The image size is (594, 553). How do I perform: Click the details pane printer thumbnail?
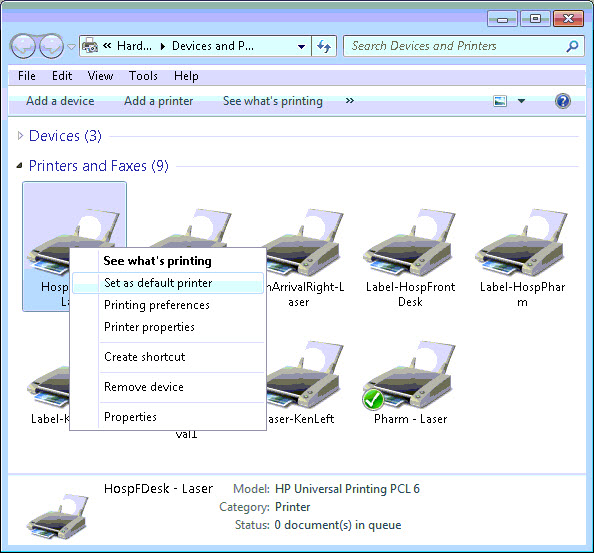coord(58,516)
